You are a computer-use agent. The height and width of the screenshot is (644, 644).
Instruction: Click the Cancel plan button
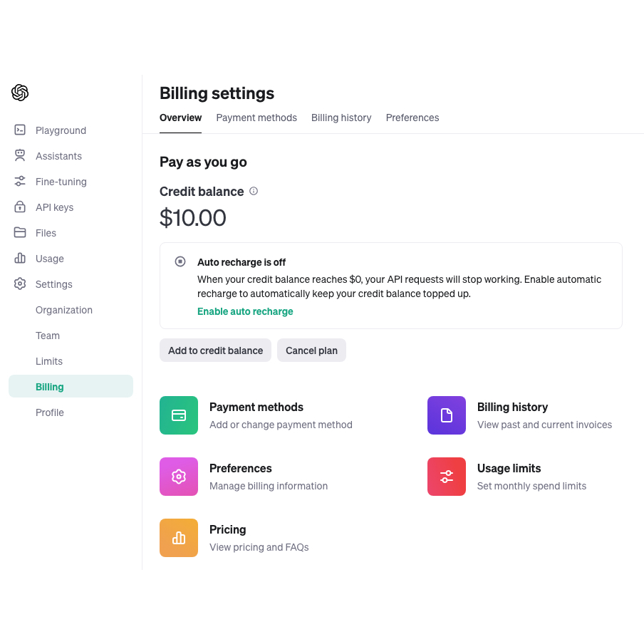point(311,350)
